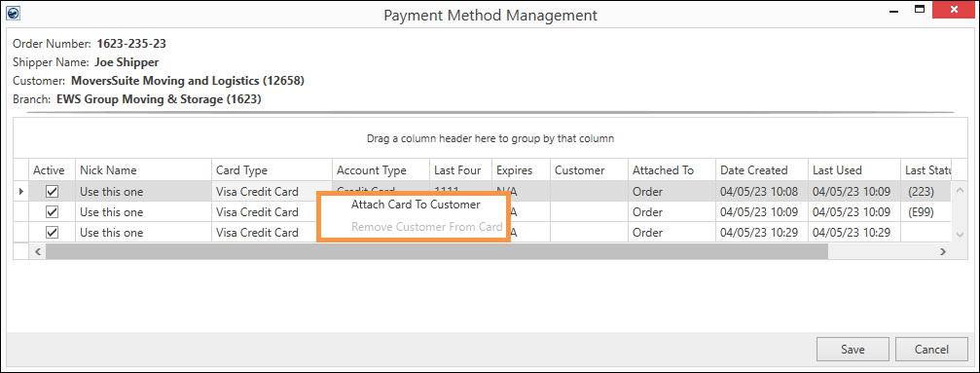Sort by Attached To column header
This screenshot has height=373, width=980.
coord(671,170)
